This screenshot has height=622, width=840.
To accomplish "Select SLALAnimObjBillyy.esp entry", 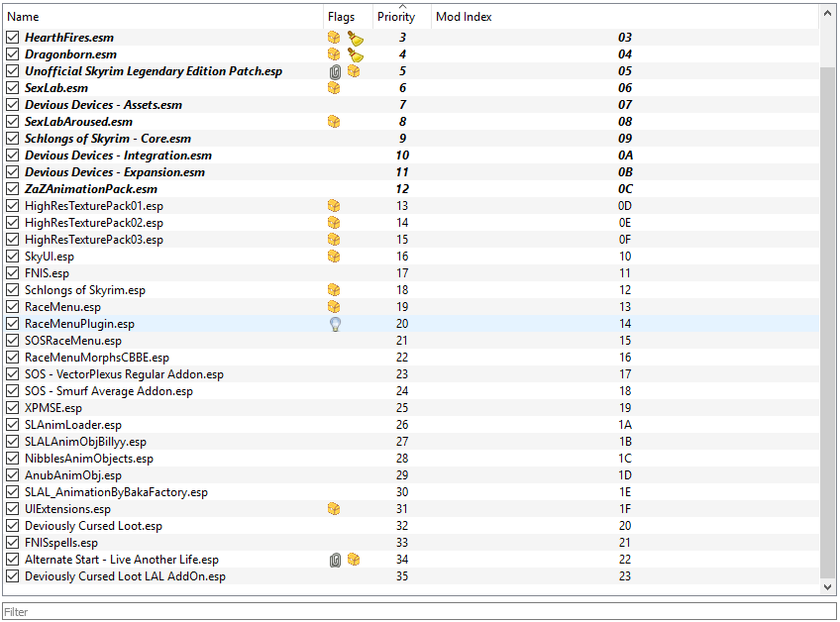I will (86, 442).
